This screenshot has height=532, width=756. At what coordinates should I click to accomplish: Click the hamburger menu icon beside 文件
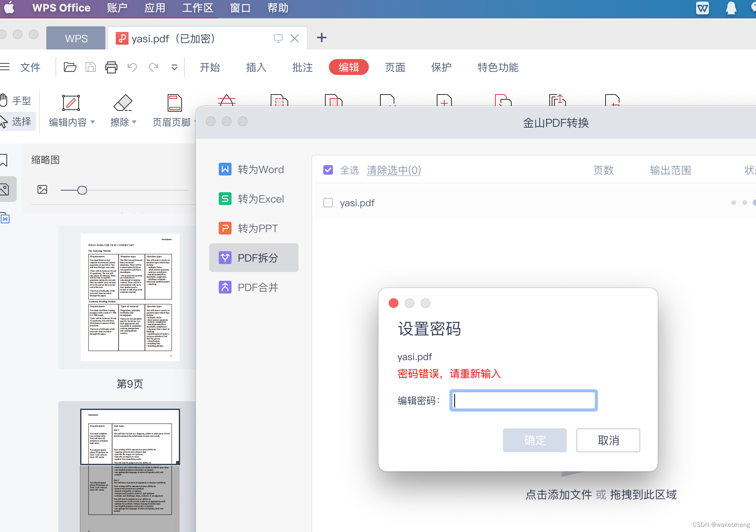(5, 67)
